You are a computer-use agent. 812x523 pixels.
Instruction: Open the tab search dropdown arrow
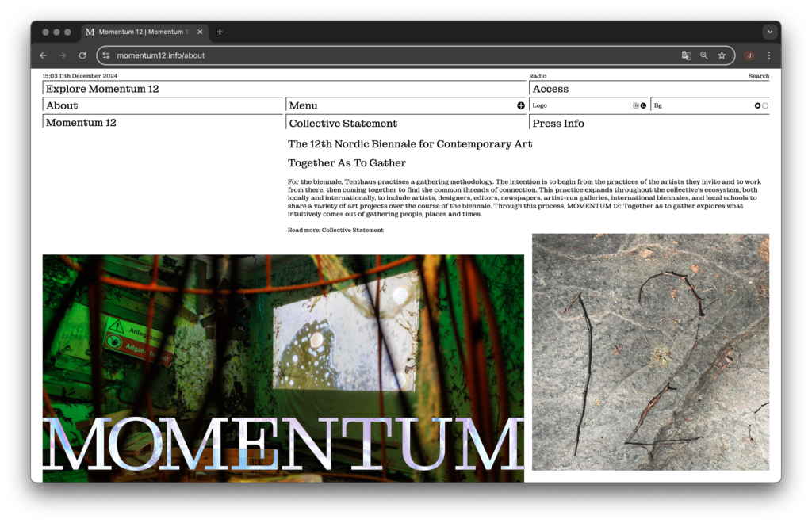coord(769,32)
